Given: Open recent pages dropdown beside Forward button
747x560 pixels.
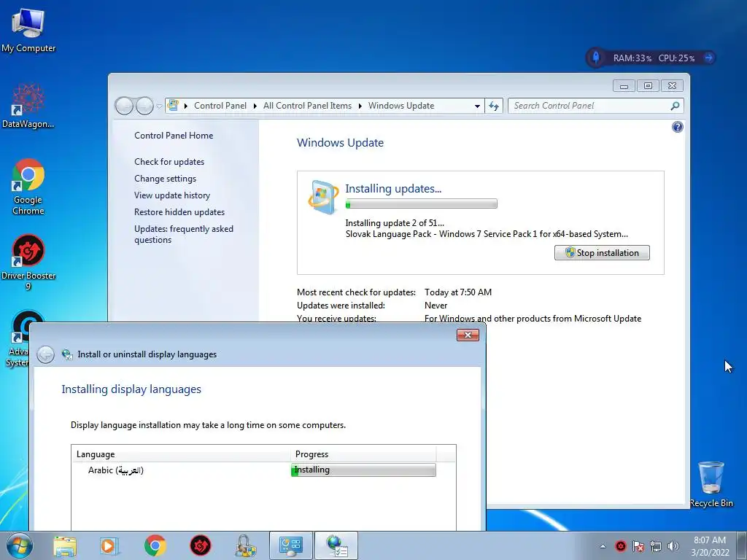Looking at the screenshot, I should click(x=159, y=106).
